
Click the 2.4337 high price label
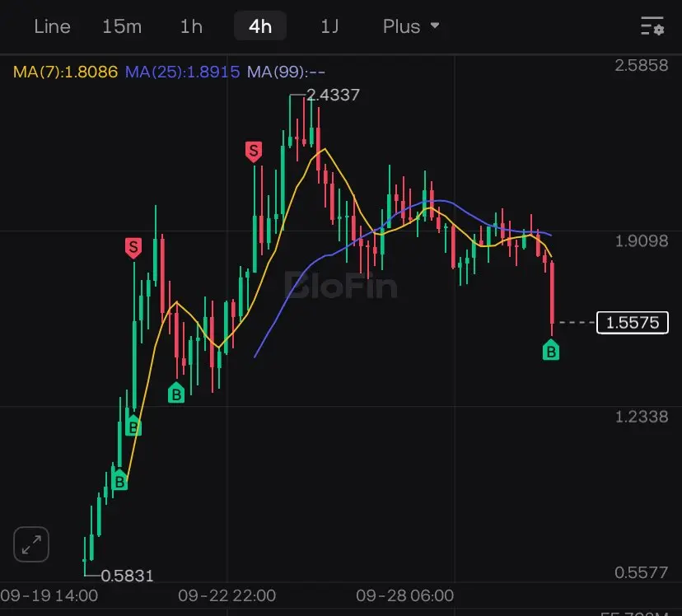[x=333, y=95]
